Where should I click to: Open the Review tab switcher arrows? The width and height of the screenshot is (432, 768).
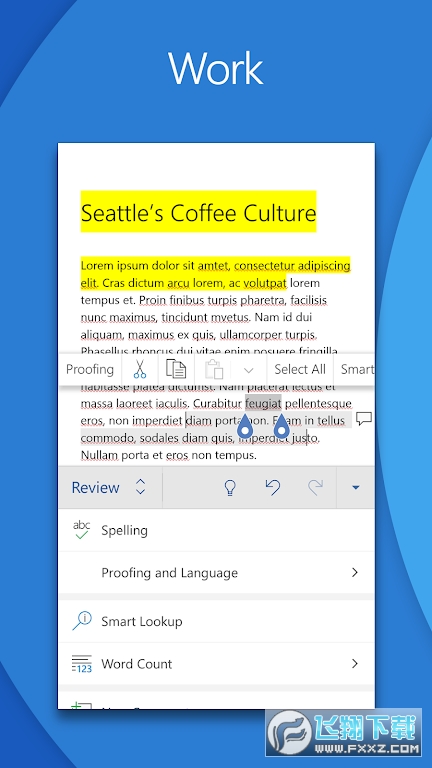click(x=141, y=487)
